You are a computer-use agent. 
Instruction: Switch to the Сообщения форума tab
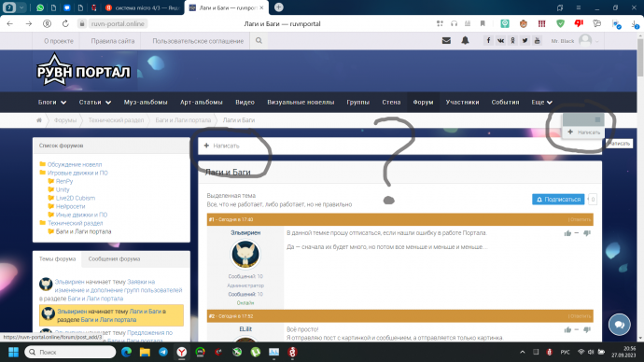(114, 259)
